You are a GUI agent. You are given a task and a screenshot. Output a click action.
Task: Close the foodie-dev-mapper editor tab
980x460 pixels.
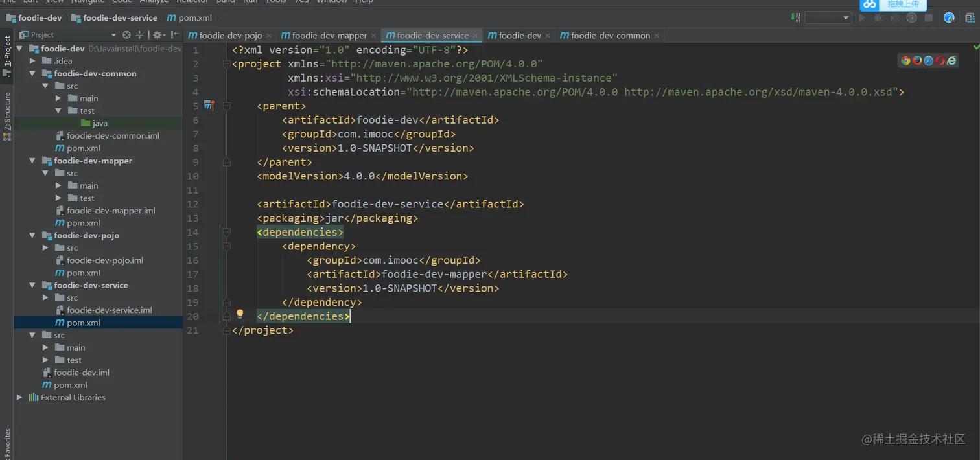374,36
